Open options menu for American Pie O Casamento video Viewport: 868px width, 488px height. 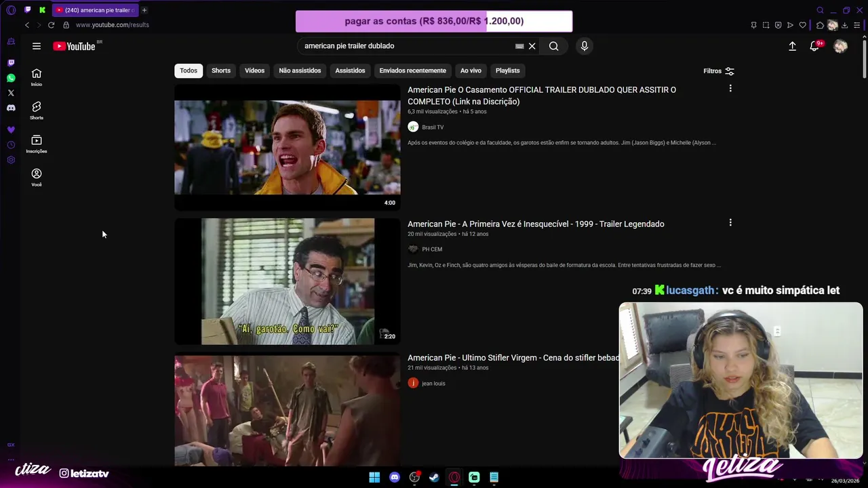(x=730, y=89)
